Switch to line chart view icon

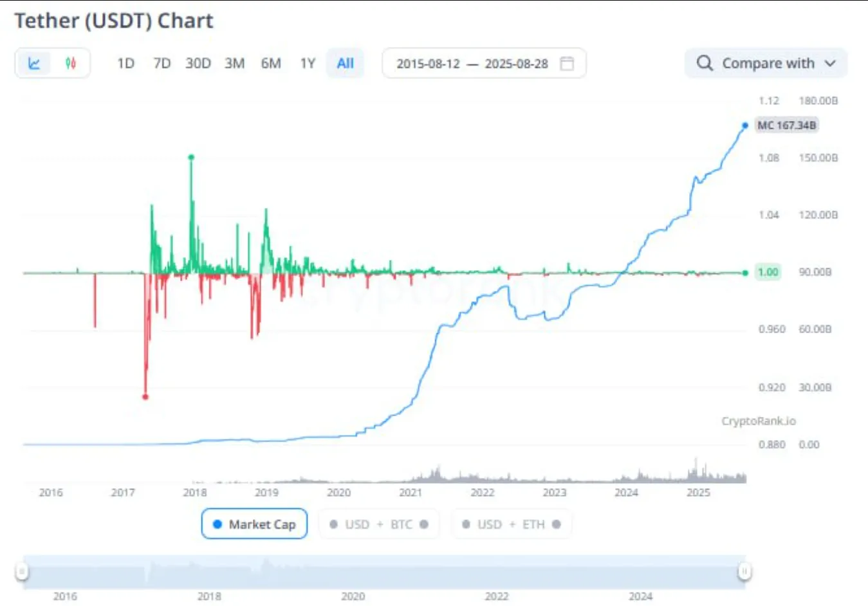click(34, 63)
